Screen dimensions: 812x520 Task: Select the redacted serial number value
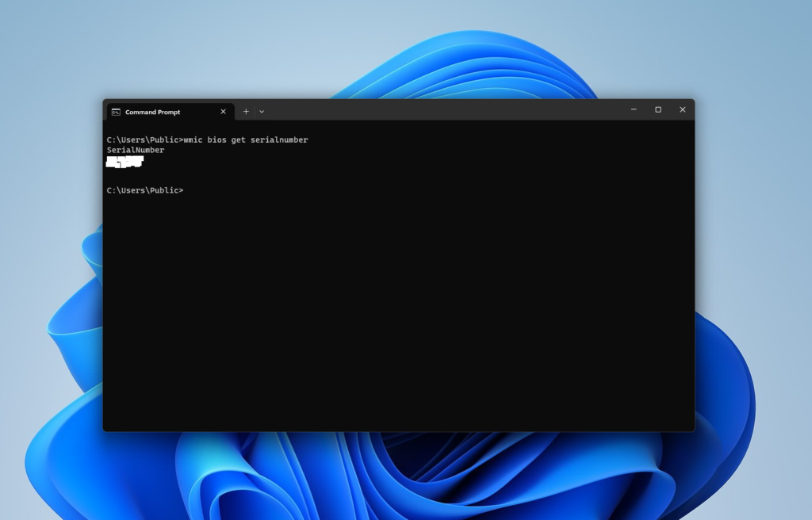coord(124,161)
